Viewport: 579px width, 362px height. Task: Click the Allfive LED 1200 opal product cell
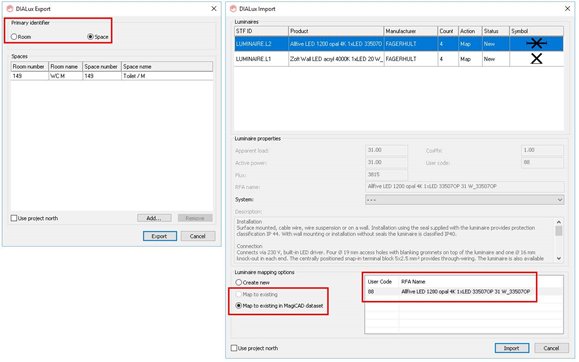pos(336,44)
